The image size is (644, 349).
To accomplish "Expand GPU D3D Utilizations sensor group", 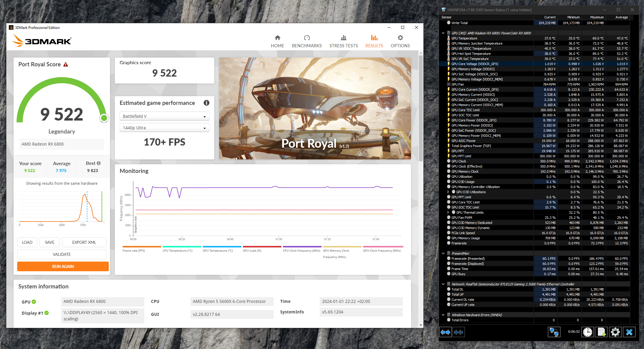I will (x=448, y=192).
